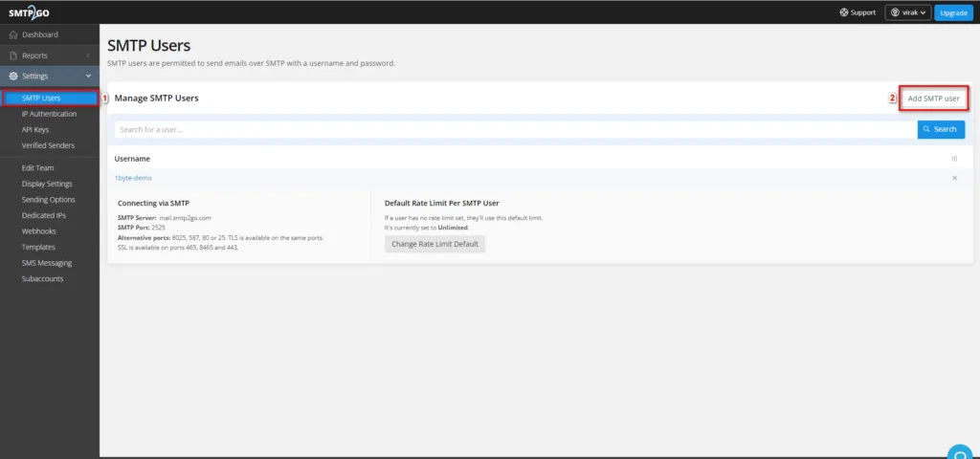
Task: Open the 1byte-demo user link
Action: [133, 178]
